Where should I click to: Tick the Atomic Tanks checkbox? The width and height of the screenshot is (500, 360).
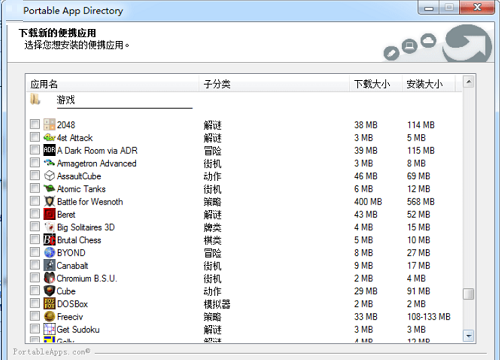(35, 188)
